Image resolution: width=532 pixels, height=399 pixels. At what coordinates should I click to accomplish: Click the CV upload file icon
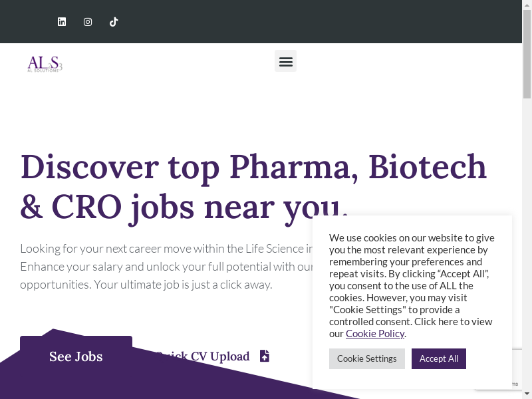click(265, 356)
